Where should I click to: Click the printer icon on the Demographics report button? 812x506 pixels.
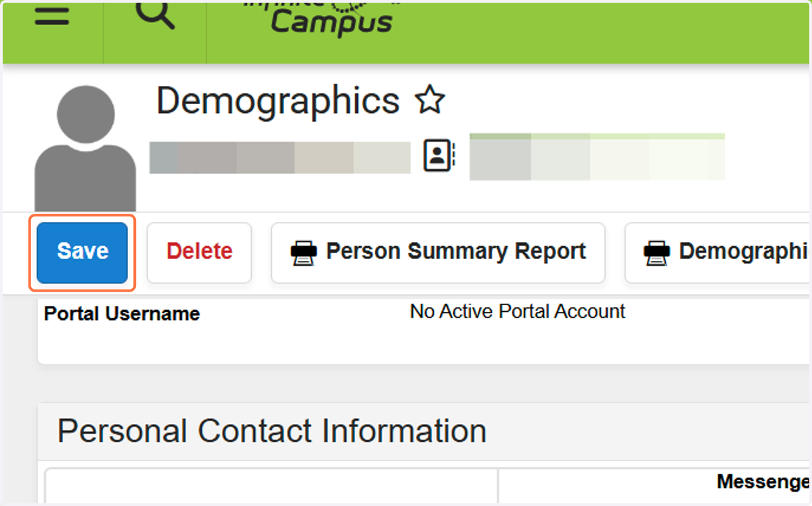click(656, 252)
